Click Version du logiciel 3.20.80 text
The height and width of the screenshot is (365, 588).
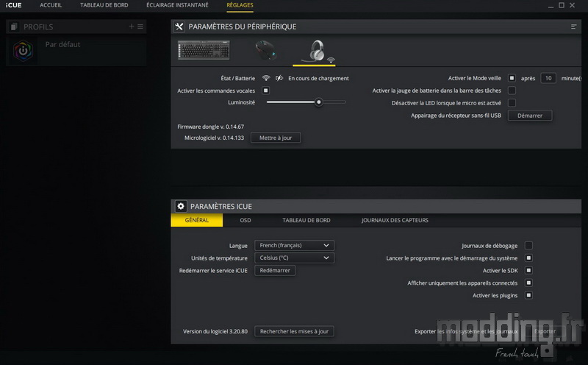coord(215,331)
